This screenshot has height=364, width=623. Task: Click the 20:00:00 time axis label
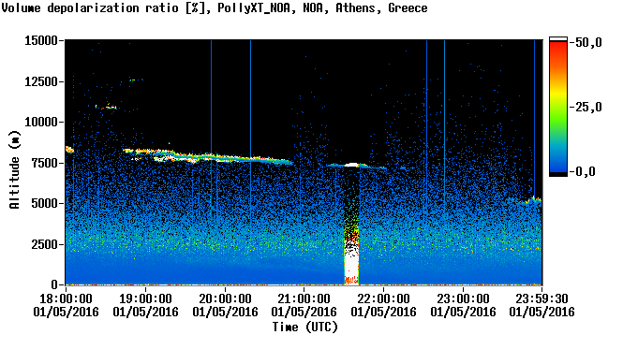coord(225,298)
